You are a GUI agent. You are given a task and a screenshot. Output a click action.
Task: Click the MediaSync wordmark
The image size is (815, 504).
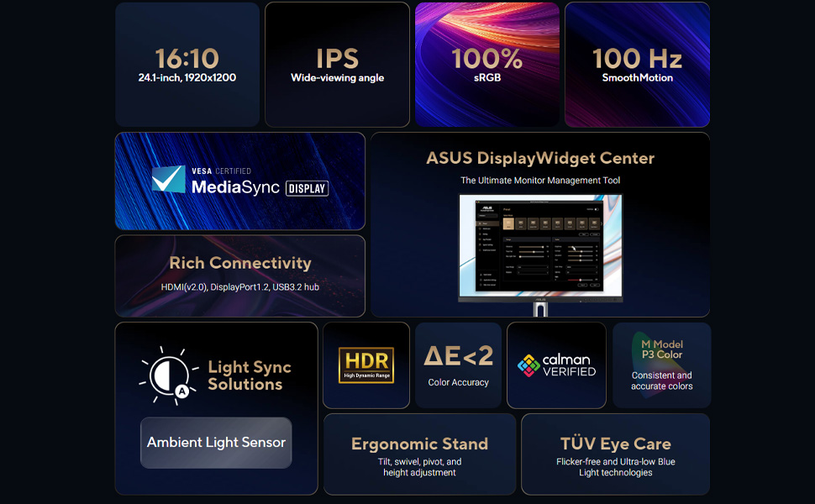point(235,187)
